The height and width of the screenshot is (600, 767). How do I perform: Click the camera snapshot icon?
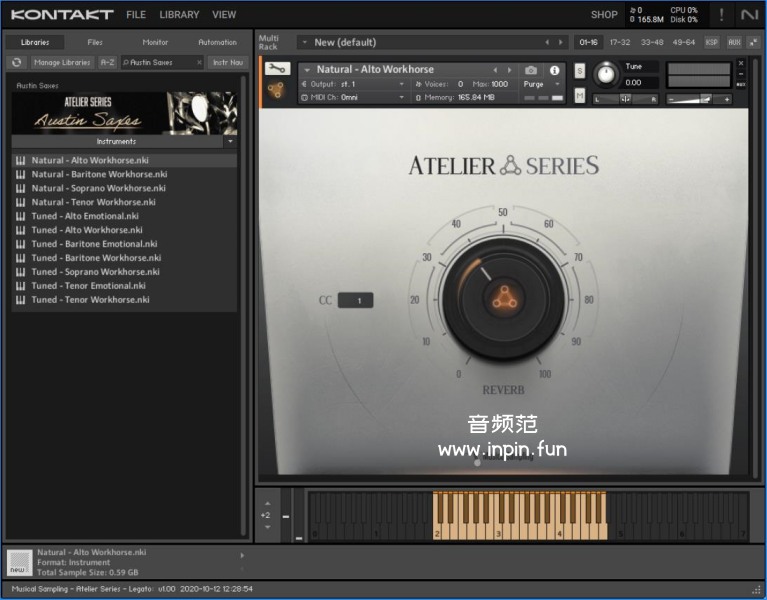click(531, 70)
